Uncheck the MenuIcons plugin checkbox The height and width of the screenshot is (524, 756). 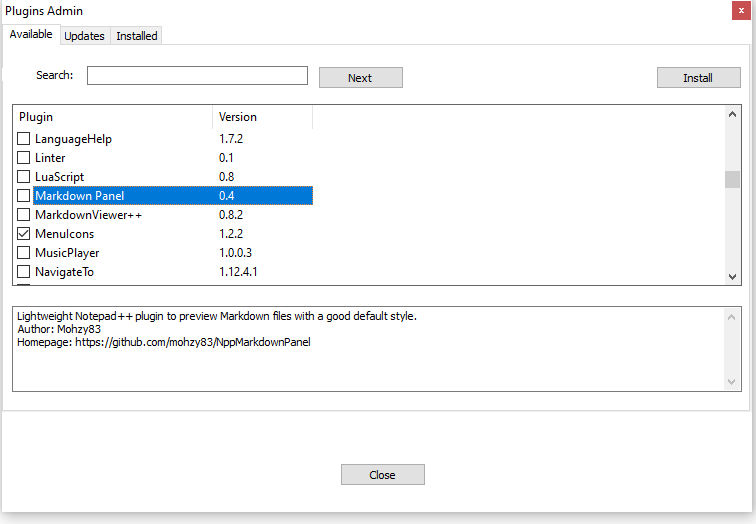coord(24,234)
